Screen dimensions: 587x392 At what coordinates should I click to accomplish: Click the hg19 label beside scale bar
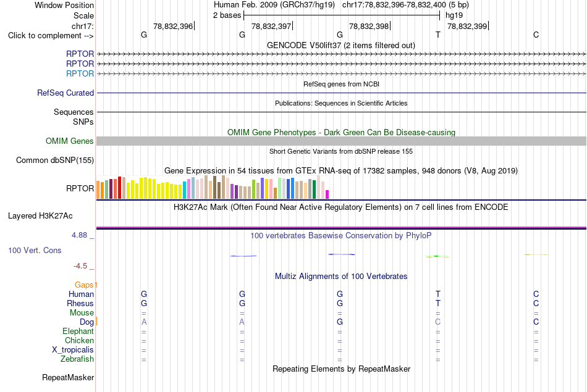coord(454,15)
